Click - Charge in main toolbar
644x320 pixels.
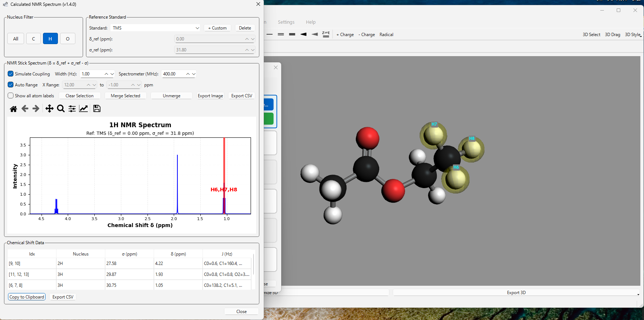366,35
